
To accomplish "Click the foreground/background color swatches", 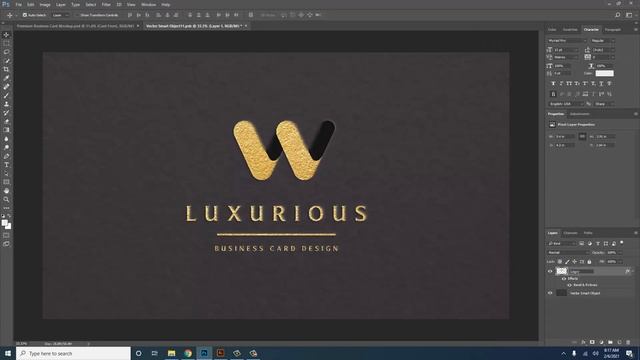I will click(x=6, y=224).
